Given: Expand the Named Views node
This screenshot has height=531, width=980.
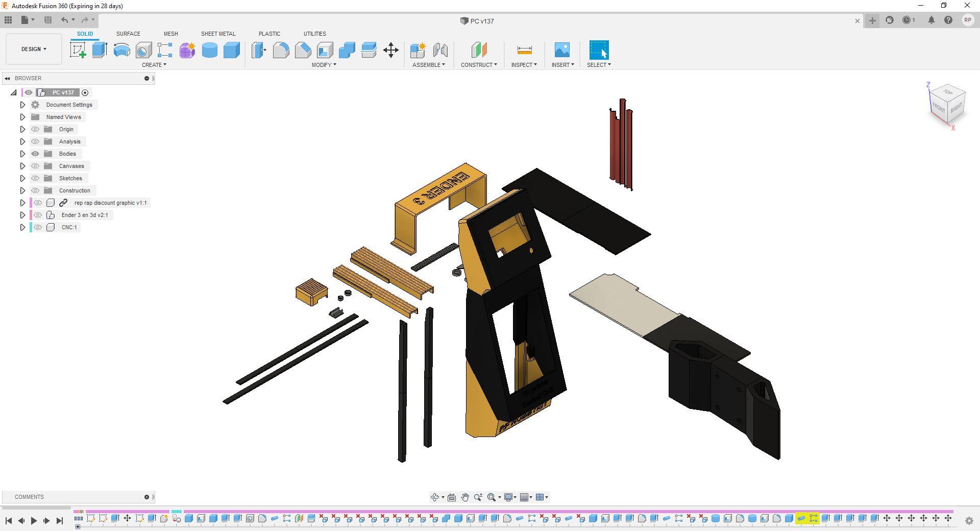Looking at the screenshot, I should (22, 117).
